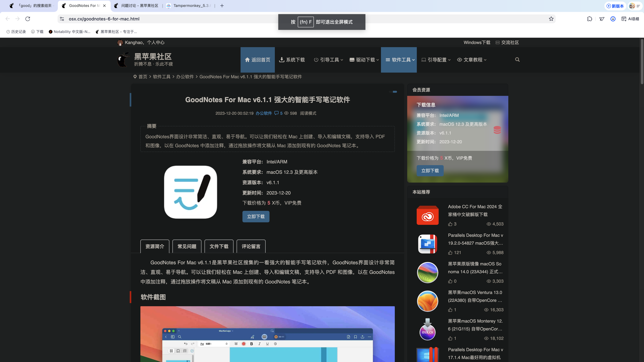Expand the 驱动下载 menu
644x362 pixels.
coord(364,60)
